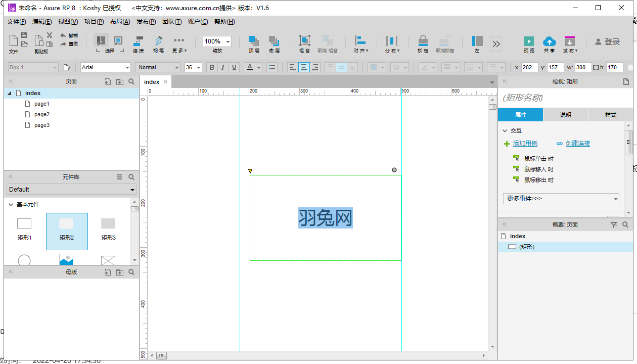Click the outline panel filter icon
637x364 pixels.
click(x=614, y=224)
